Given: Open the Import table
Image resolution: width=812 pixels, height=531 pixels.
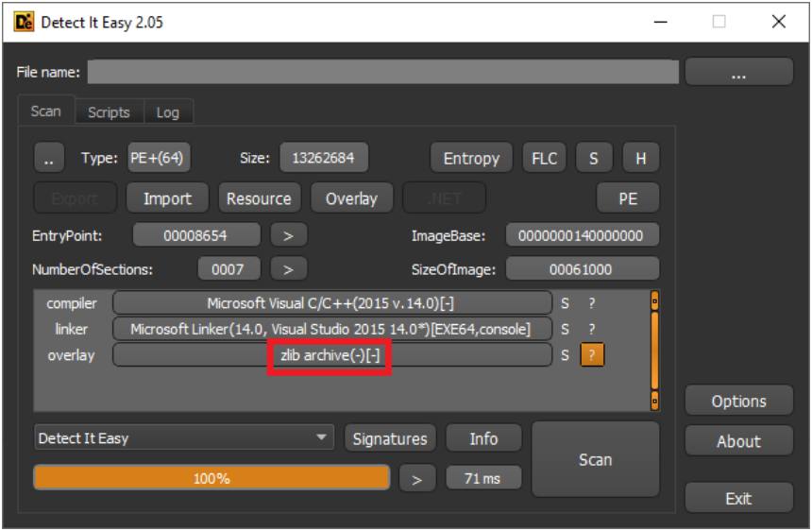Looking at the screenshot, I should tap(167, 198).
